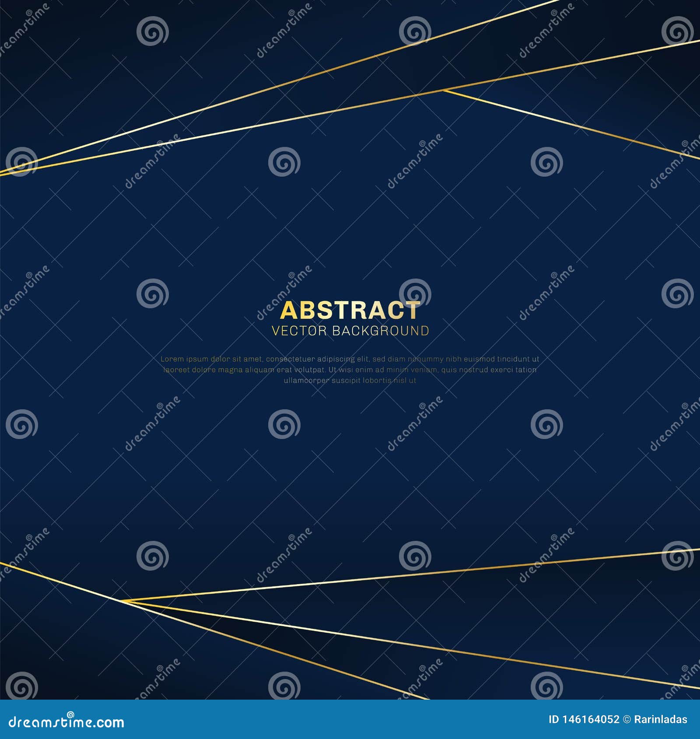
Task: Click the Lorem ipsum paragraph text block
Action: pos(350,369)
